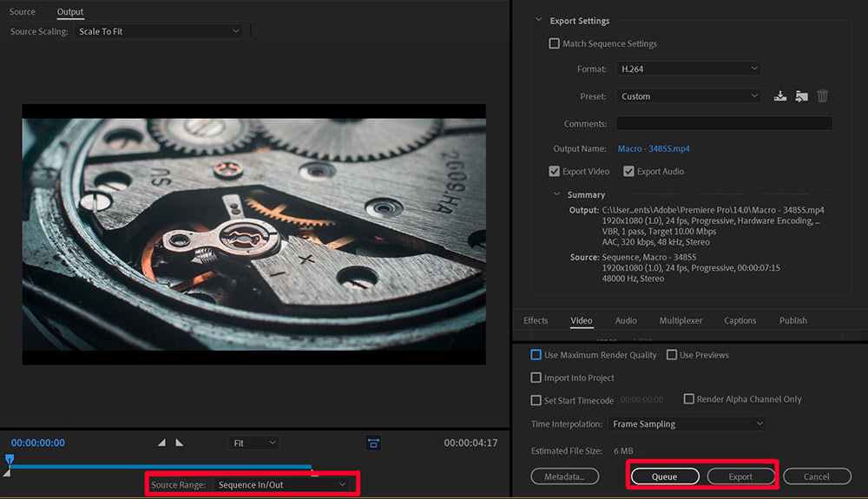Save the current export preset
This screenshot has width=868, height=499.
pyautogui.click(x=780, y=96)
